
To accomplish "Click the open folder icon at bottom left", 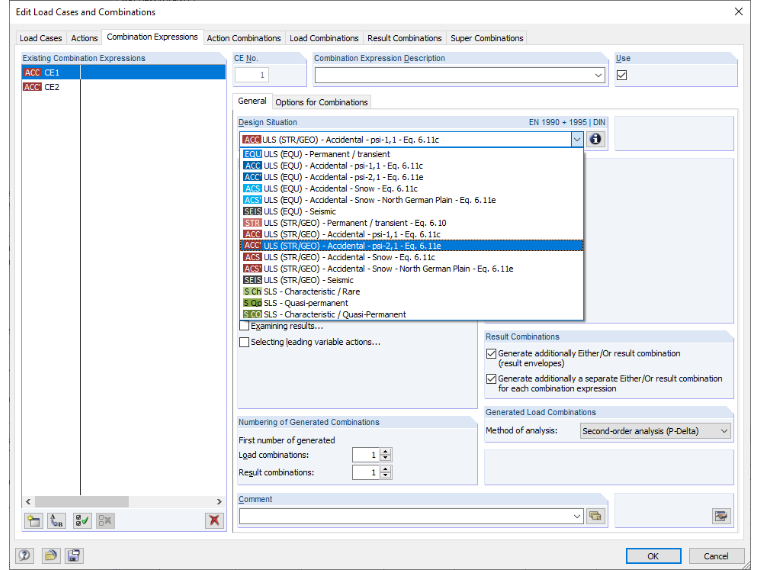I will click(51, 555).
